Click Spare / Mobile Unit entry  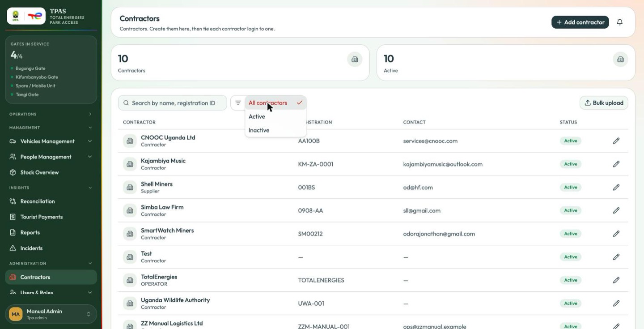click(x=35, y=85)
